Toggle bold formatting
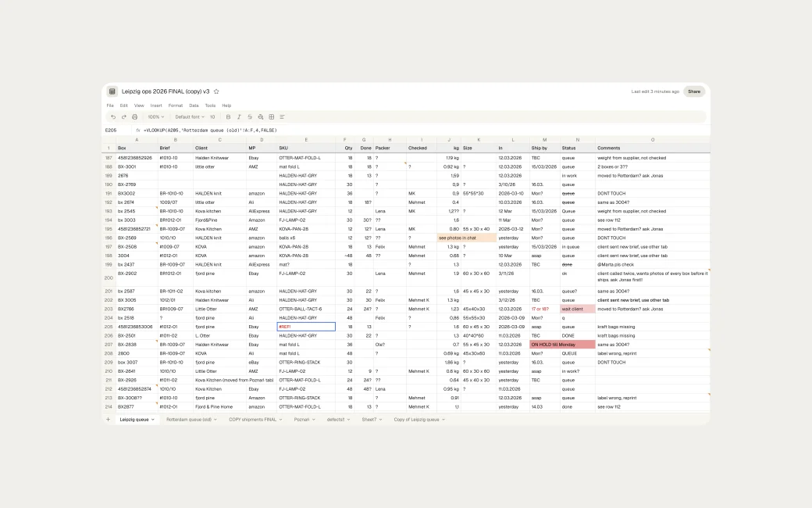Screen dimensions: 812x508 coord(228,117)
